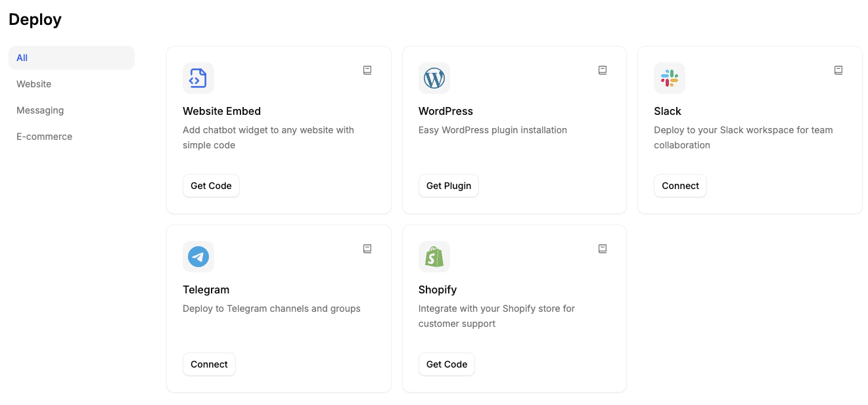The image size is (868, 405).
Task: Open docs icon on Website Embed card
Action: point(367,70)
